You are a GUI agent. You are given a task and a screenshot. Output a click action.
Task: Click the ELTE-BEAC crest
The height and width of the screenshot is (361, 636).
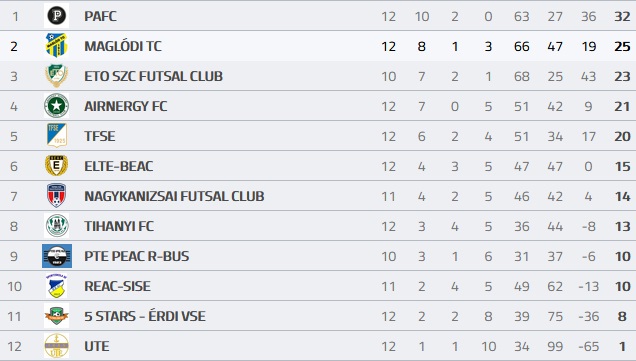coord(56,165)
